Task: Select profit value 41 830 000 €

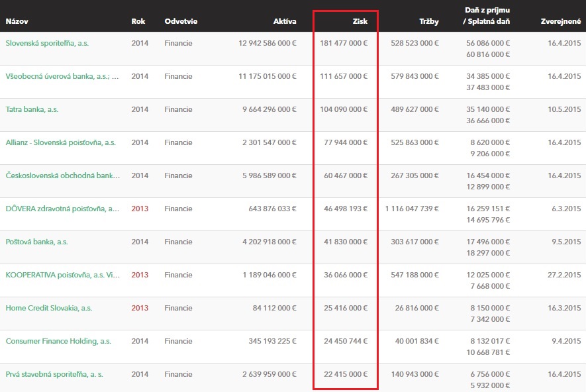Action: click(346, 242)
